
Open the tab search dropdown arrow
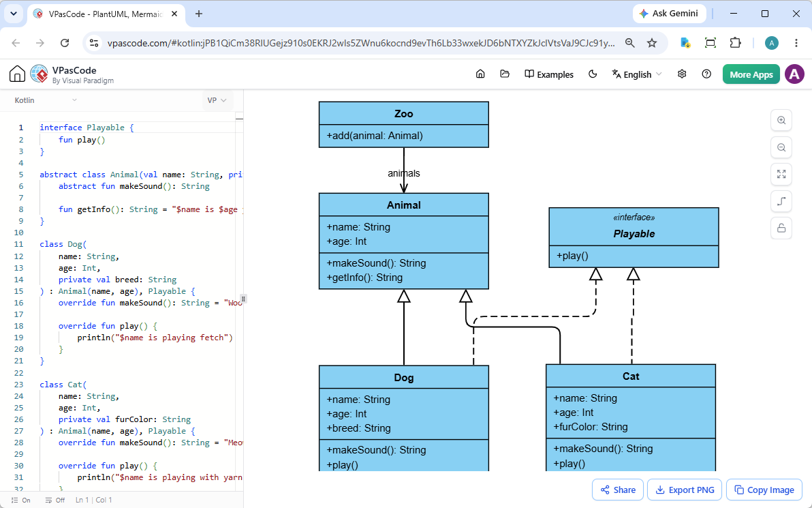click(x=14, y=14)
